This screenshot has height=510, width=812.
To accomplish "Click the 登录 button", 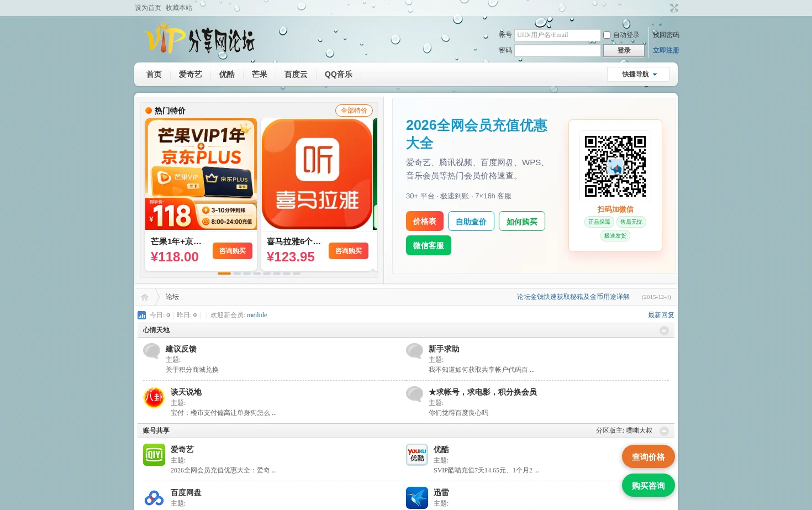I will [624, 50].
